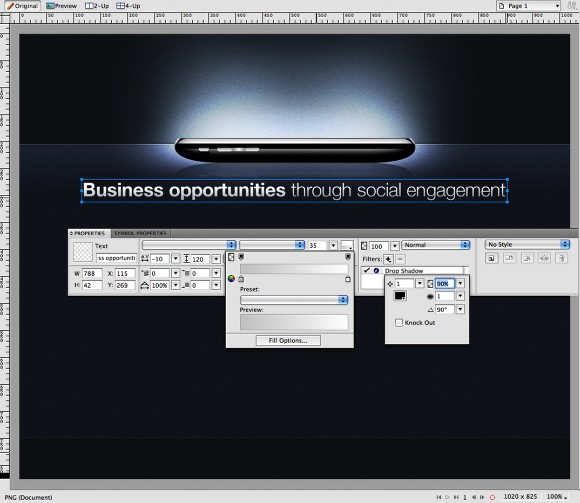Click the text fill color swatch
The height and width of the screenshot is (503, 580).
(347, 245)
